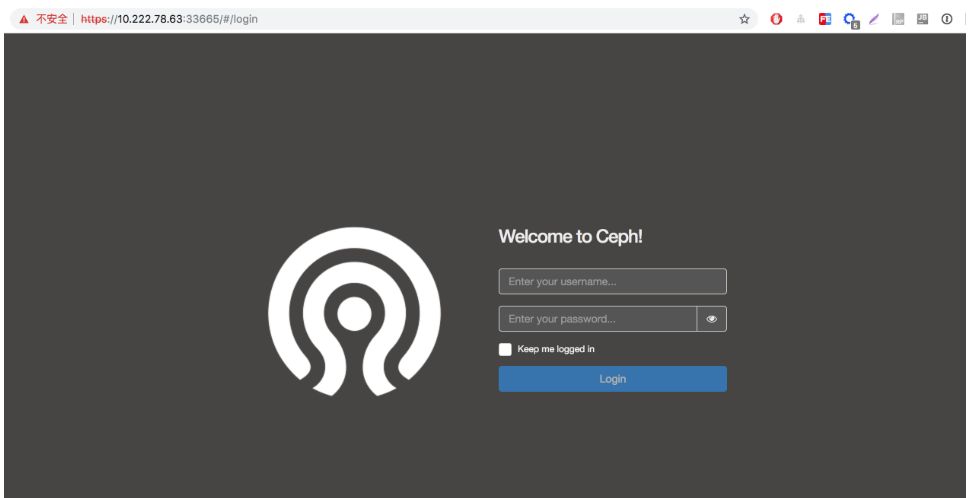Viewport: 974px width, 498px height.
Task: Open the blue gear extension with badge 5
Action: [850, 20]
